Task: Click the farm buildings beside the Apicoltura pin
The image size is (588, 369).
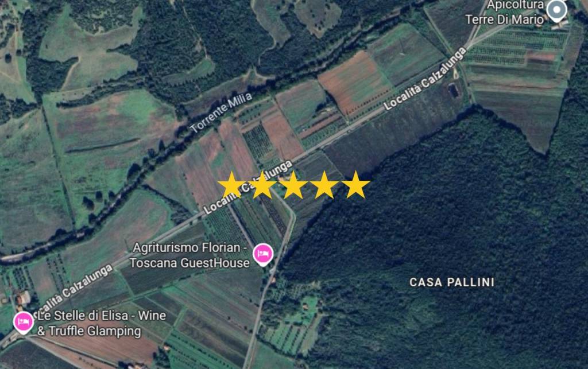Action: tap(560, 25)
